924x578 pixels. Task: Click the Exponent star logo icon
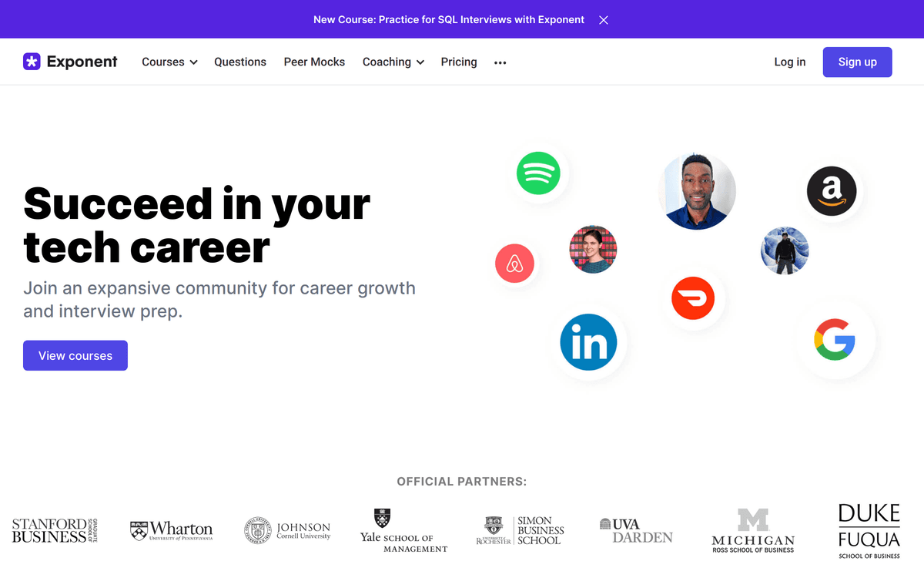pos(32,62)
